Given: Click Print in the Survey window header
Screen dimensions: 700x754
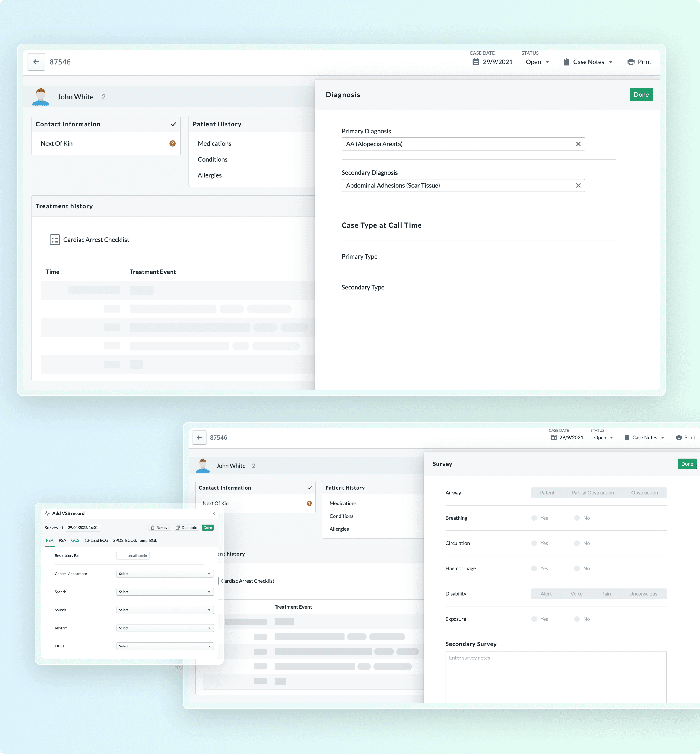Looking at the screenshot, I should (686, 437).
